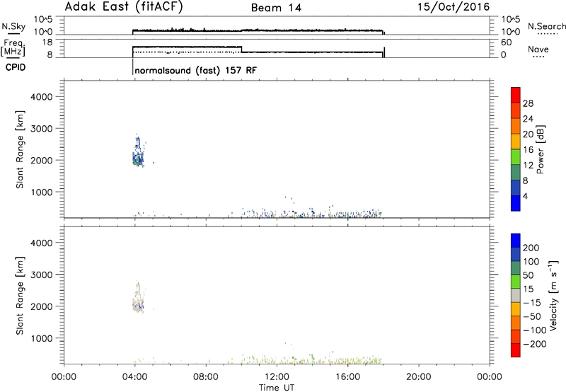
Task: Click the "3000" tick in the Velocity panel
Action: coord(42,275)
